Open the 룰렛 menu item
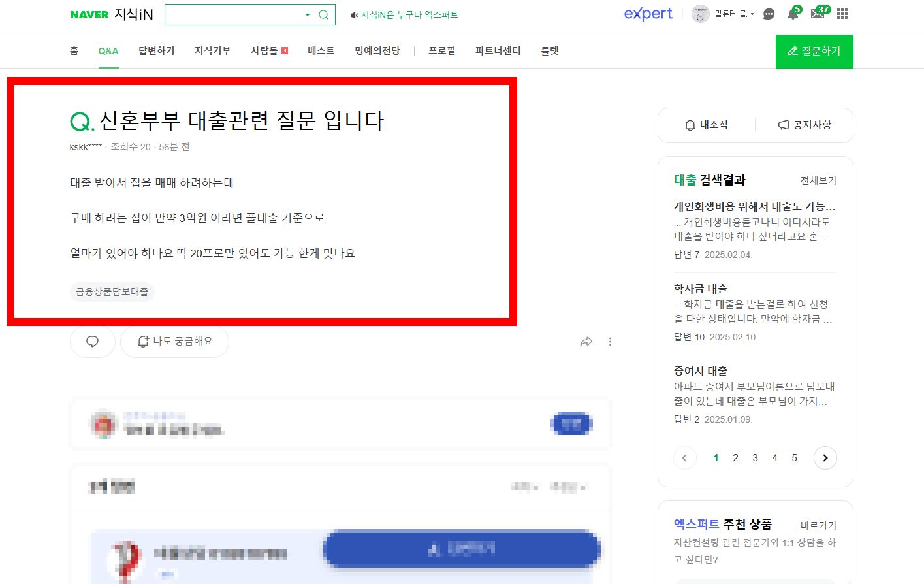924x584 pixels. tap(550, 51)
